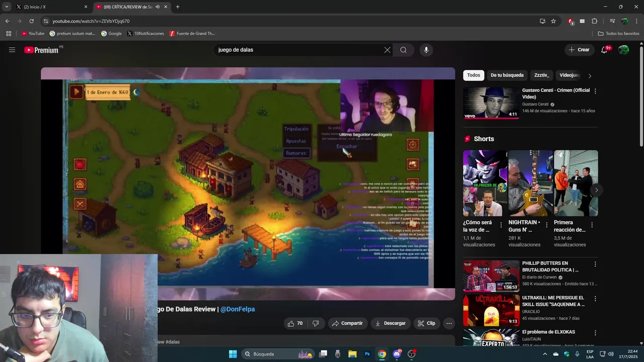Screen dimensions: 644x362
Task: Open Windows Start menu
Action: (x=233, y=354)
